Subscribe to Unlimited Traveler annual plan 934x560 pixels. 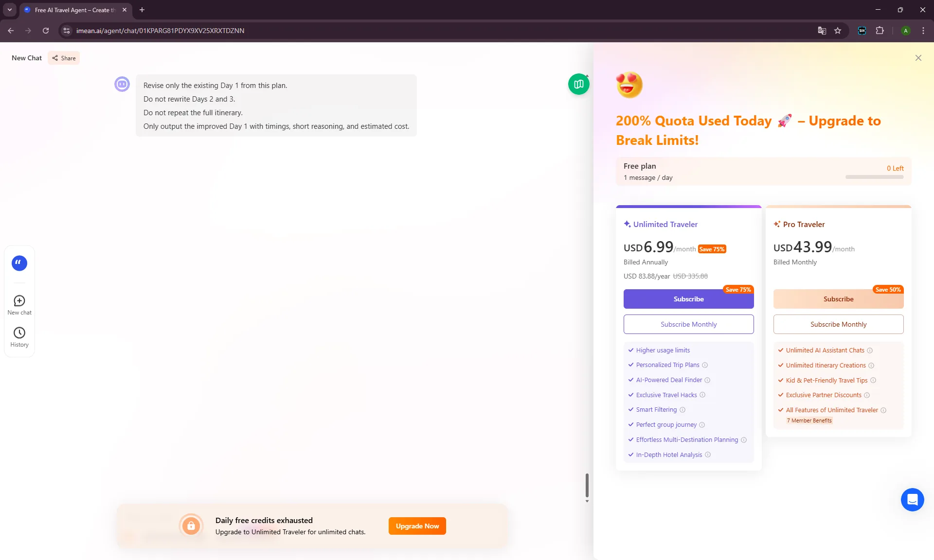click(x=688, y=299)
